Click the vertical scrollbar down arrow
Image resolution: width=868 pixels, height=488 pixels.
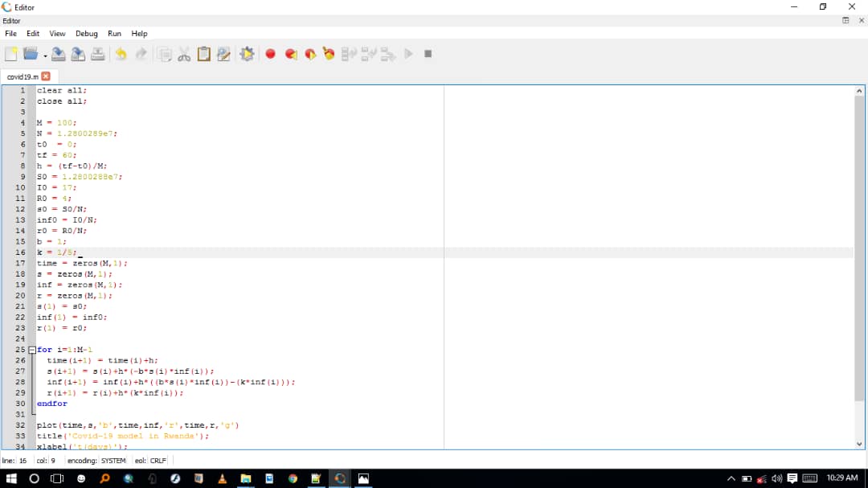[859, 444]
